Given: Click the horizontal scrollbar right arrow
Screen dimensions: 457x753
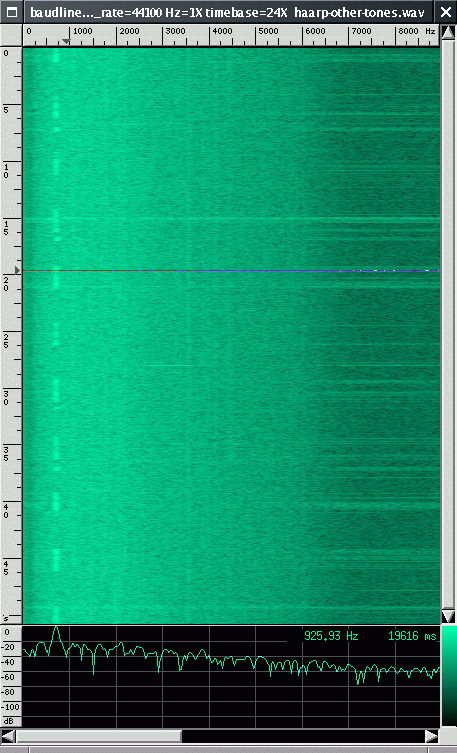Looking at the screenshot, I should (432, 736).
